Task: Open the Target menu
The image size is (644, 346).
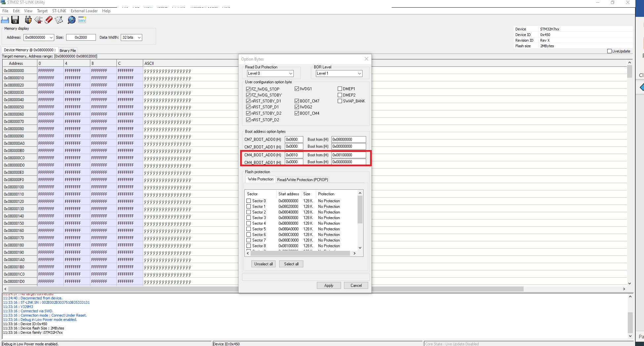Action: pos(42,11)
